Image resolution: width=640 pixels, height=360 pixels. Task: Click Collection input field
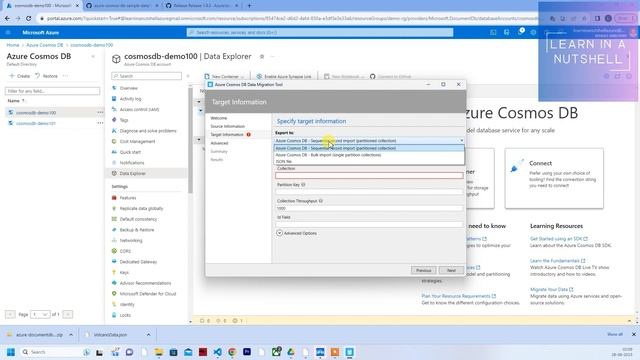(369, 176)
